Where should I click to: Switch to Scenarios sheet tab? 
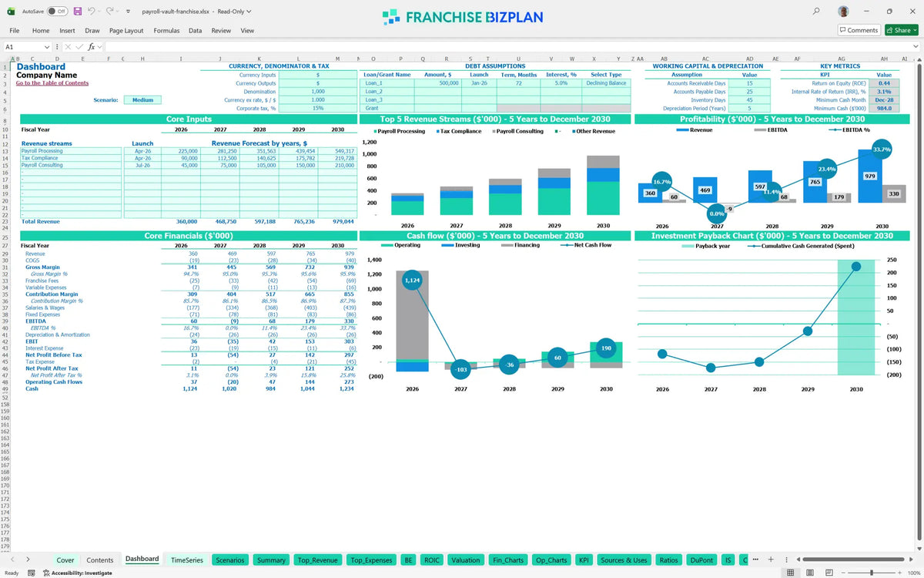230,560
